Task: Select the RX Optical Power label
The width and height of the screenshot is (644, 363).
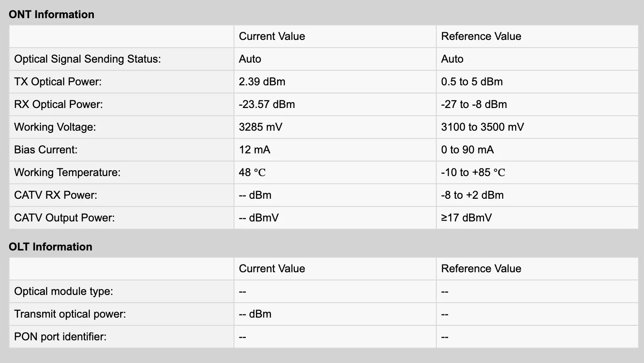Action: click(59, 104)
